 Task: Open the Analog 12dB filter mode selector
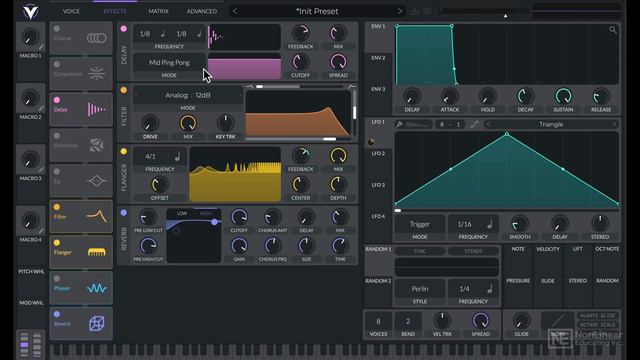[x=188, y=95]
